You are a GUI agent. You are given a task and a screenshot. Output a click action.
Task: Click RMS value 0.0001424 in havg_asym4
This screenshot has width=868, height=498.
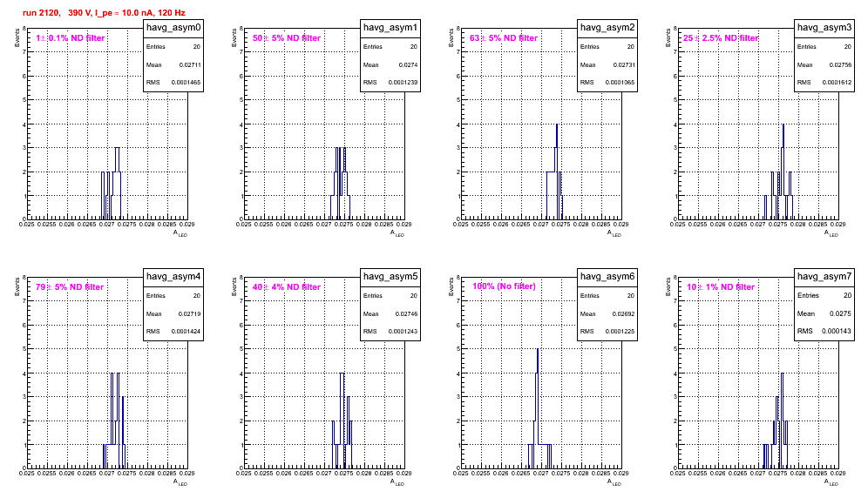coord(186,332)
